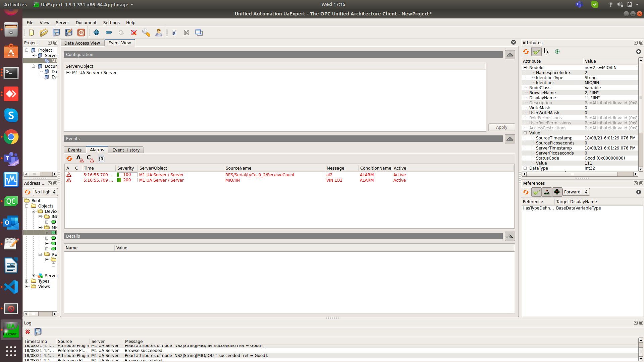Click the Change User toolbar icon
The width and height of the screenshot is (644, 362).
pyautogui.click(x=158, y=33)
